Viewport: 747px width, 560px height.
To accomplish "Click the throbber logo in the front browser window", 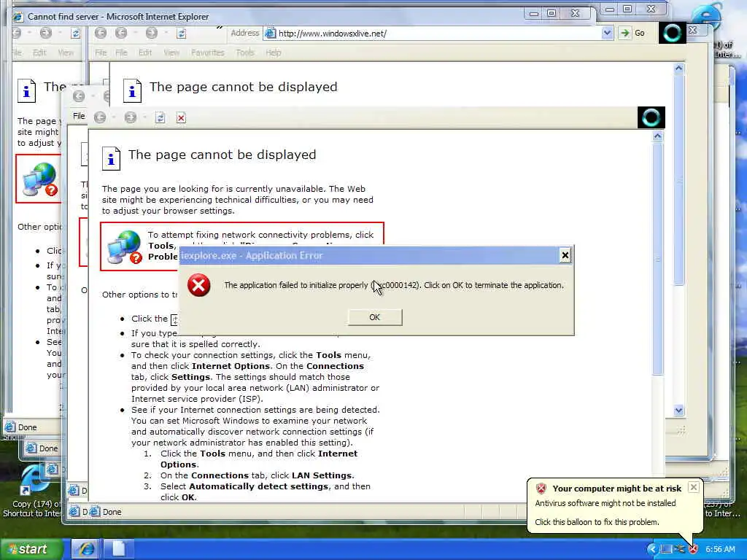I will (x=651, y=117).
